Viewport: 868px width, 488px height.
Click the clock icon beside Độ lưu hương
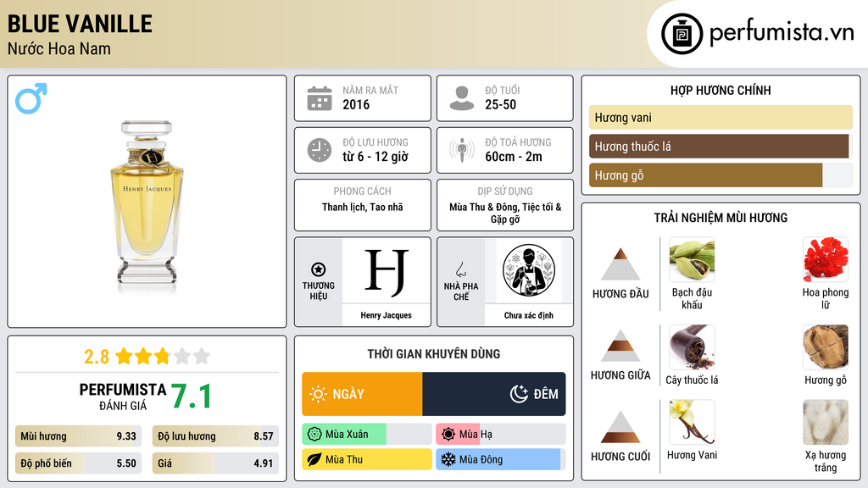click(x=320, y=150)
